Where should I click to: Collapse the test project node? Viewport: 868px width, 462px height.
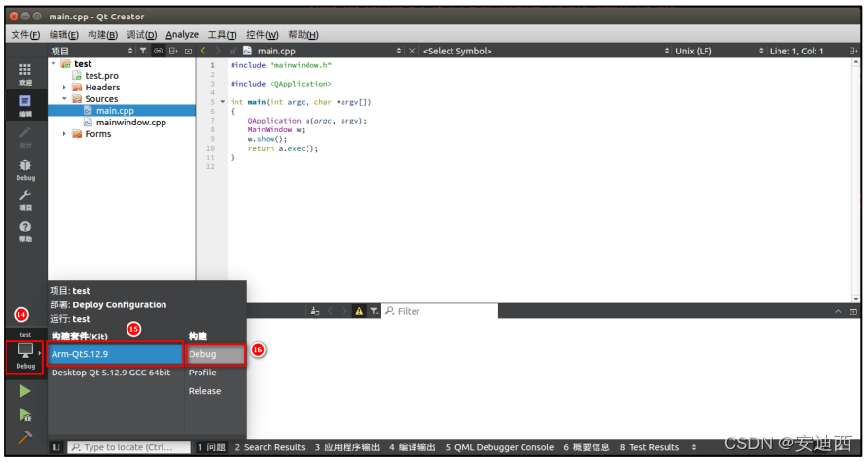54,63
